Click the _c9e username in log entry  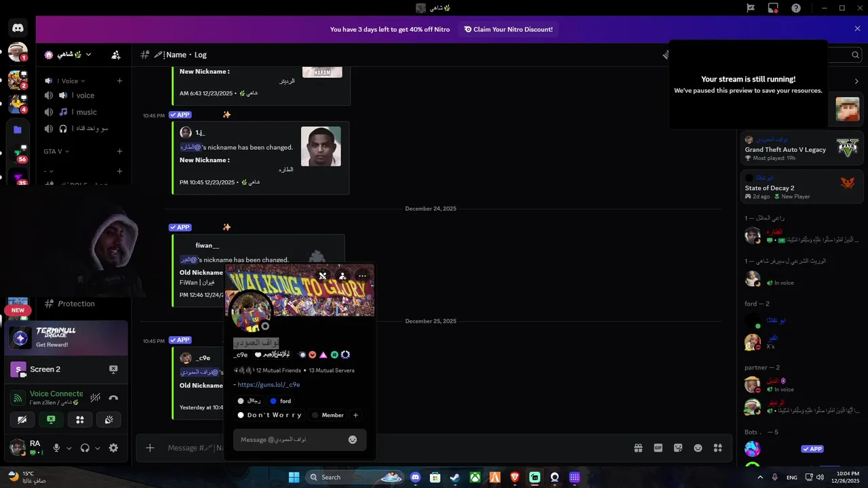203,358
